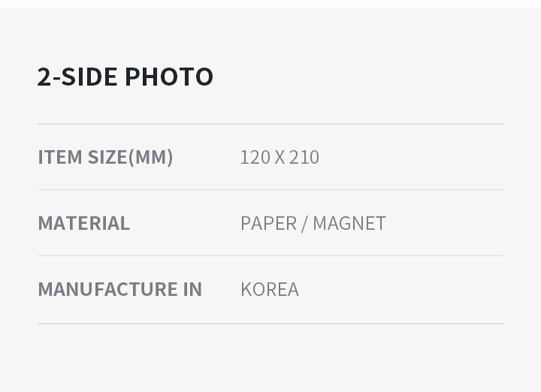Select the MATERIAL row label
This screenshot has height=392, width=541.
coord(83,223)
